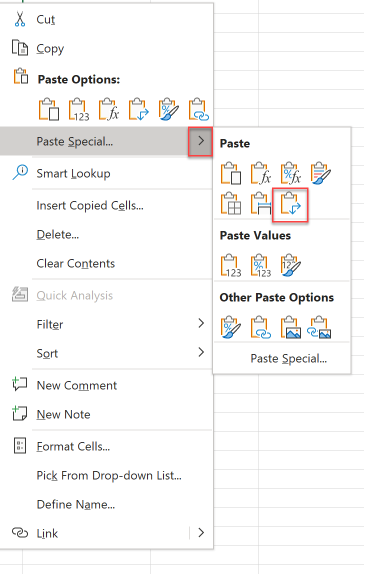386x574 pixels.
Task: Choose Pick From Drop-down List... entry
Action: [x=109, y=476]
